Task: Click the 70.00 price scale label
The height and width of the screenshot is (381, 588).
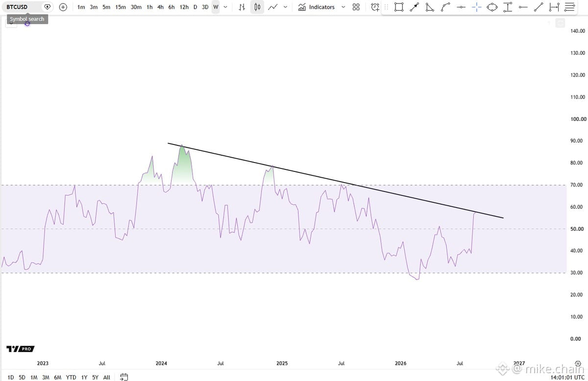Action: click(x=577, y=185)
